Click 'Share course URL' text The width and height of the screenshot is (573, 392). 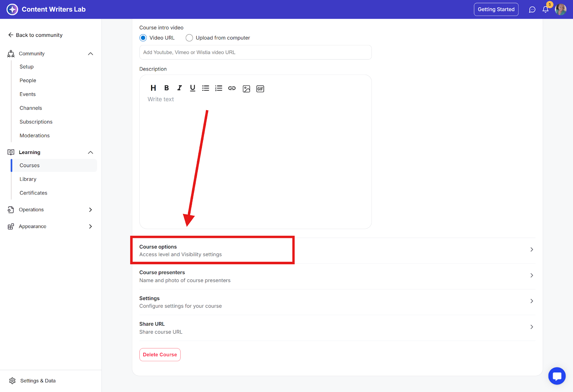click(161, 332)
